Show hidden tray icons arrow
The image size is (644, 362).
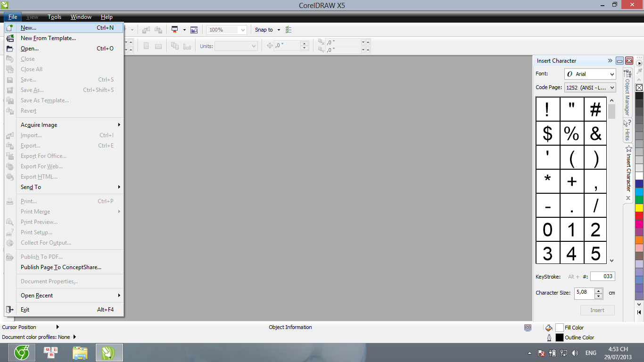pos(530,353)
